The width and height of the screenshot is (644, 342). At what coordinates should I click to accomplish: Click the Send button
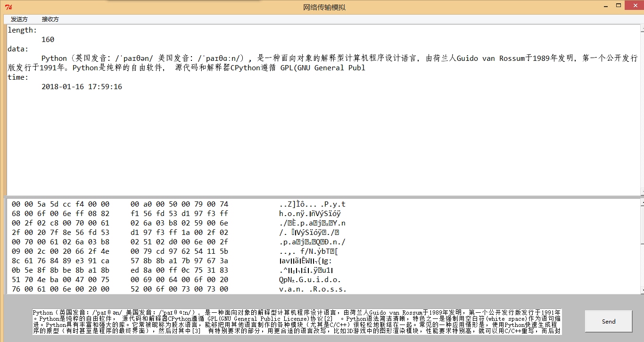tap(609, 321)
